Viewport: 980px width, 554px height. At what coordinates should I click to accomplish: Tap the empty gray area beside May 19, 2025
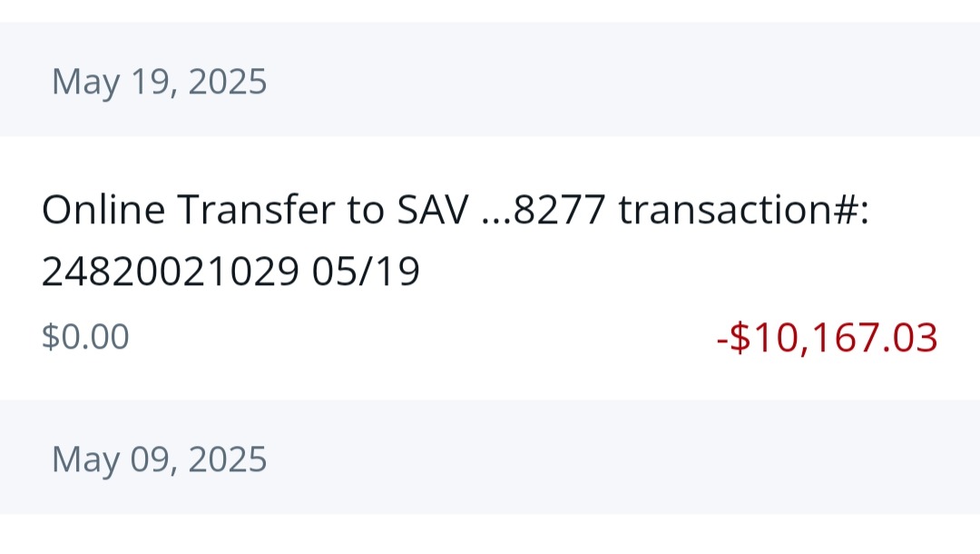pyautogui.click(x=635, y=82)
